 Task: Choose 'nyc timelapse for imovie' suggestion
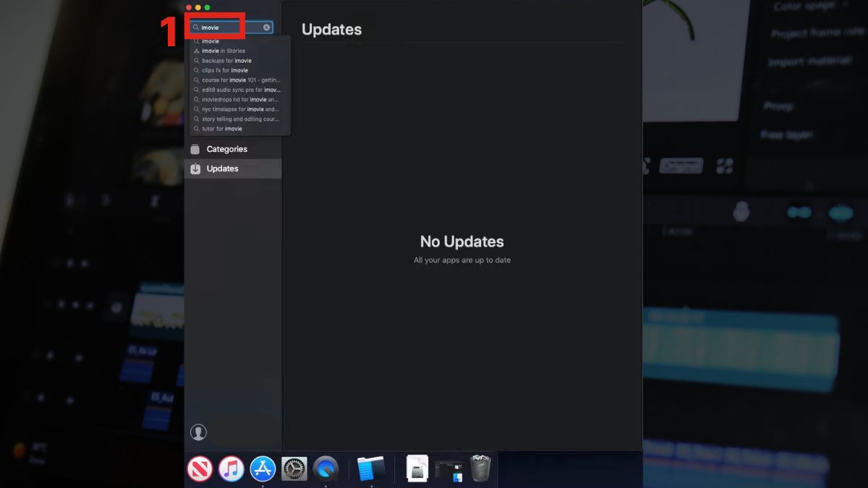pyautogui.click(x=240, y=109)
